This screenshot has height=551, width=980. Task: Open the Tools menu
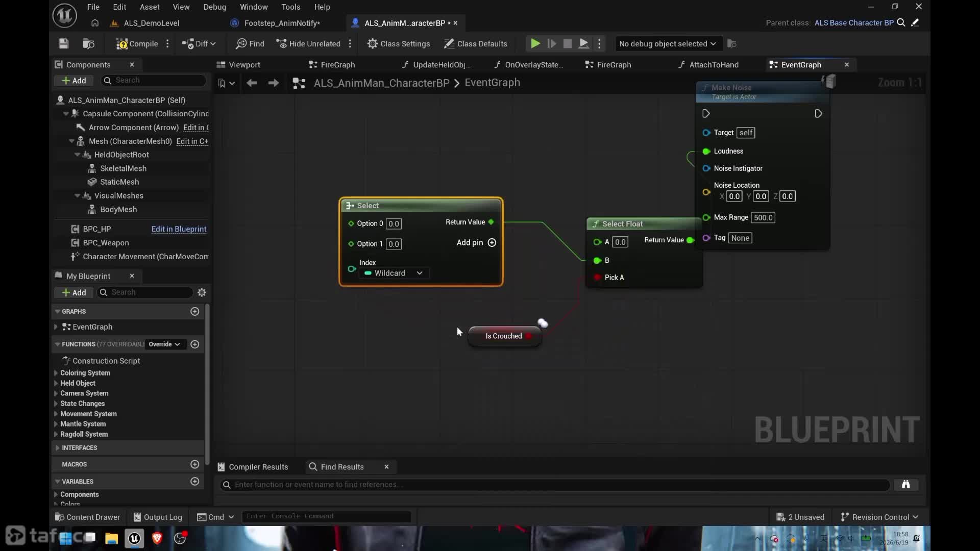tap(290, 7)
